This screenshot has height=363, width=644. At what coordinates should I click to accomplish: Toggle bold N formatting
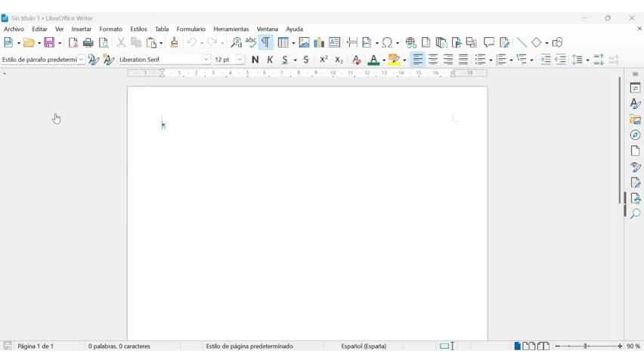tap(255, 60)
